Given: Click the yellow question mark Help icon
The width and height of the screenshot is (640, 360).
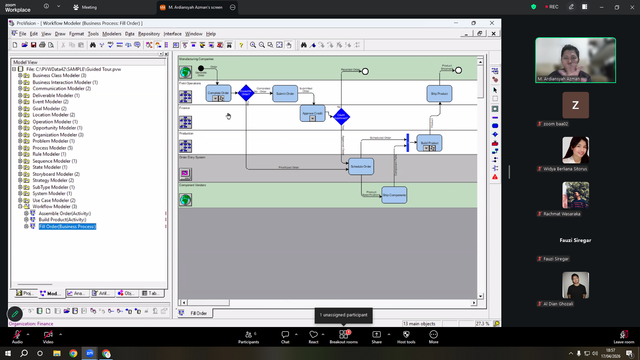Looking at the screenshot, I should [241, 45].
